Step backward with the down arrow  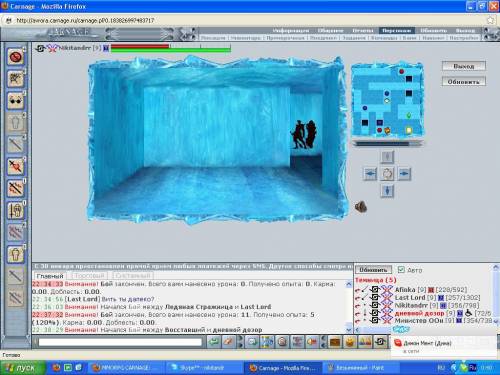[387, 191]
